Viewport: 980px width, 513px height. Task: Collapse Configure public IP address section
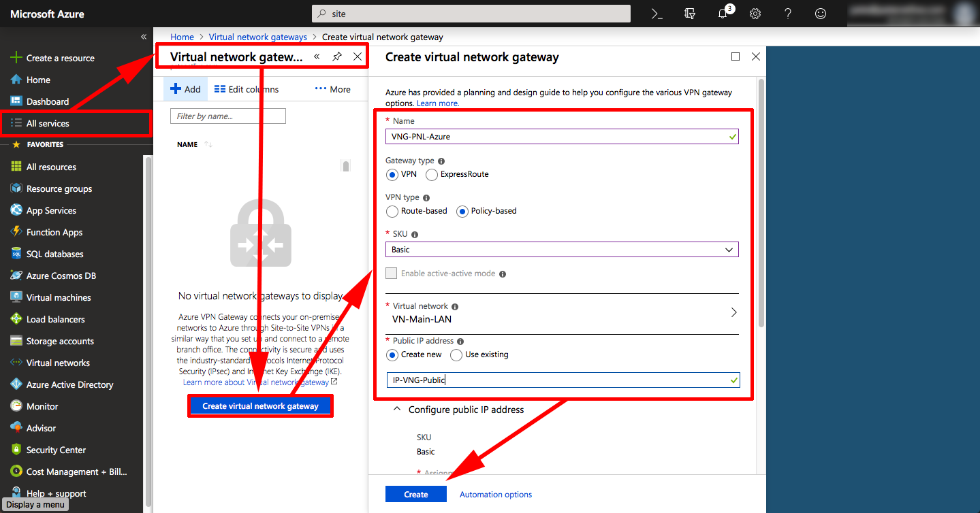point(396,410)
